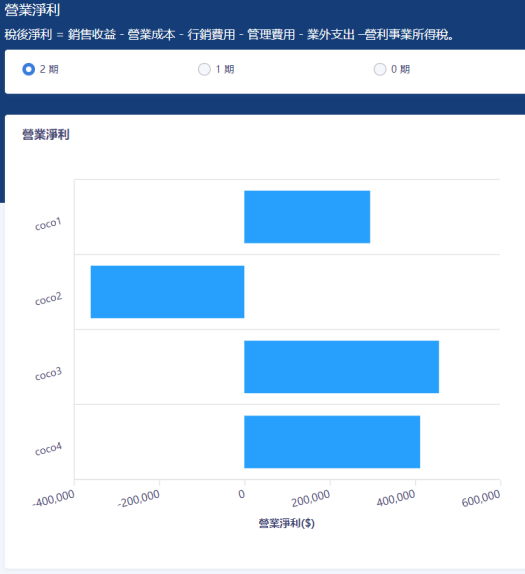Click the 營業淨利($) x-axis title

(287, 523)
